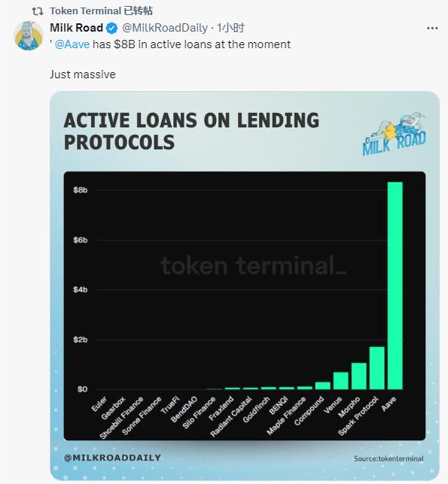Click the Spark Protocol bar
Screen dimensions: 448x484
click(377, 368)
